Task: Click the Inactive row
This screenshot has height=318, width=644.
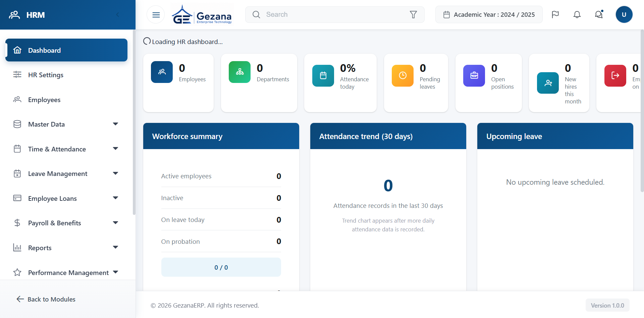Action: point(221,198)
